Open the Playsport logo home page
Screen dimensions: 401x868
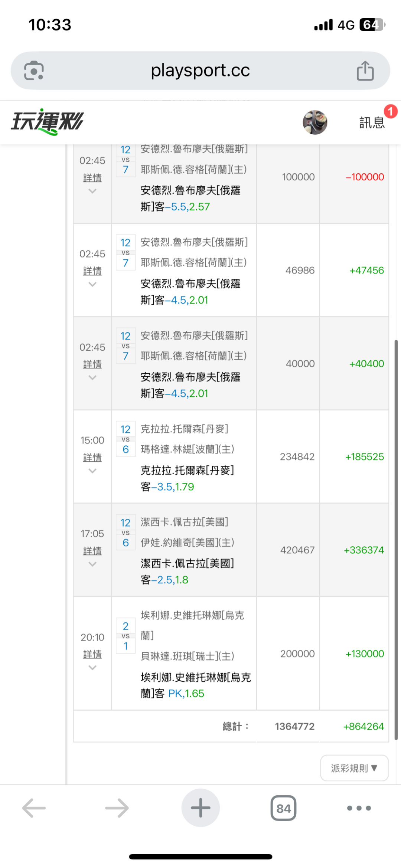click(x=48, y=122)
